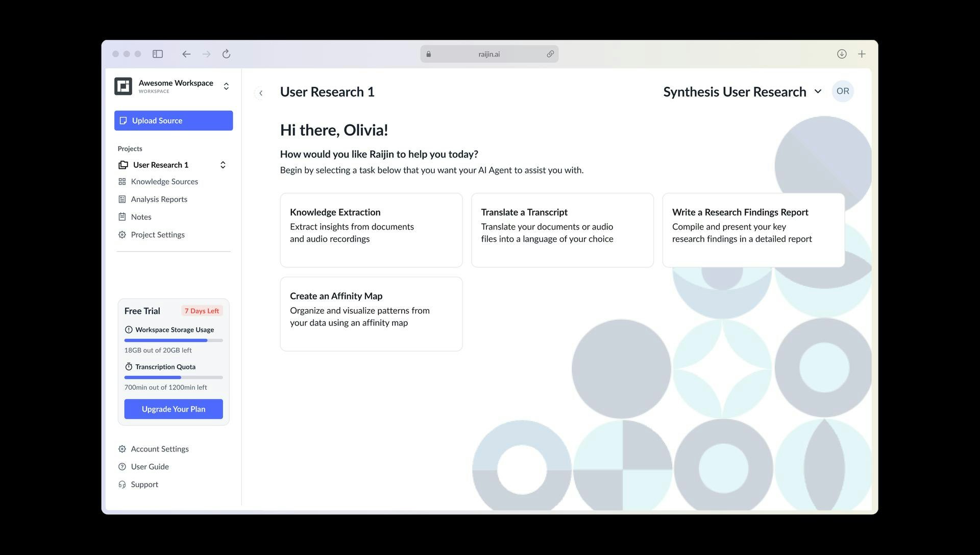Click the Notes clipboard icon
Screen dimensions: 980x555
pos(122,217)
